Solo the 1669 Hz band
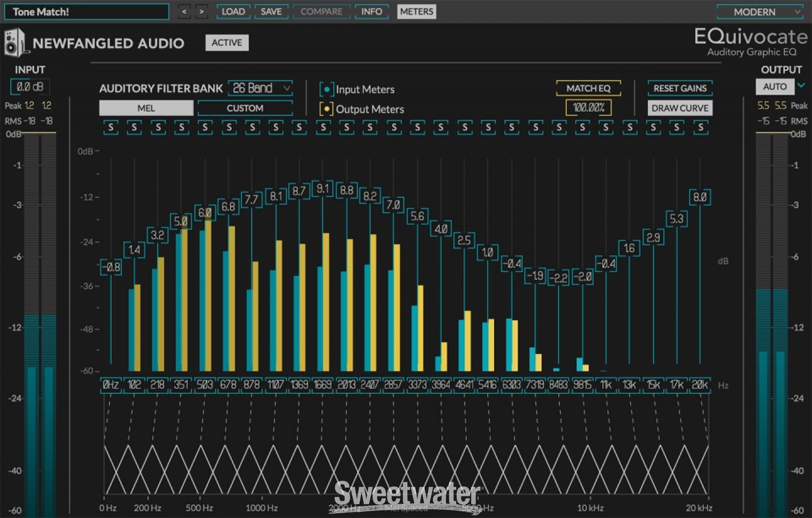This screenshot has width=812, height=518. pos(323,127)
